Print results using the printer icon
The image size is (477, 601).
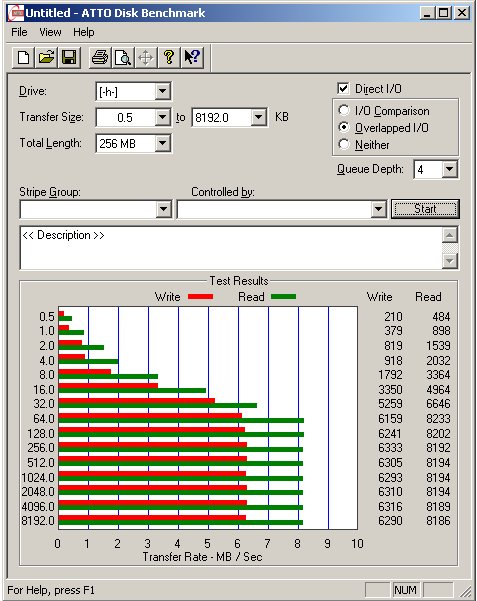pos(100,58)
